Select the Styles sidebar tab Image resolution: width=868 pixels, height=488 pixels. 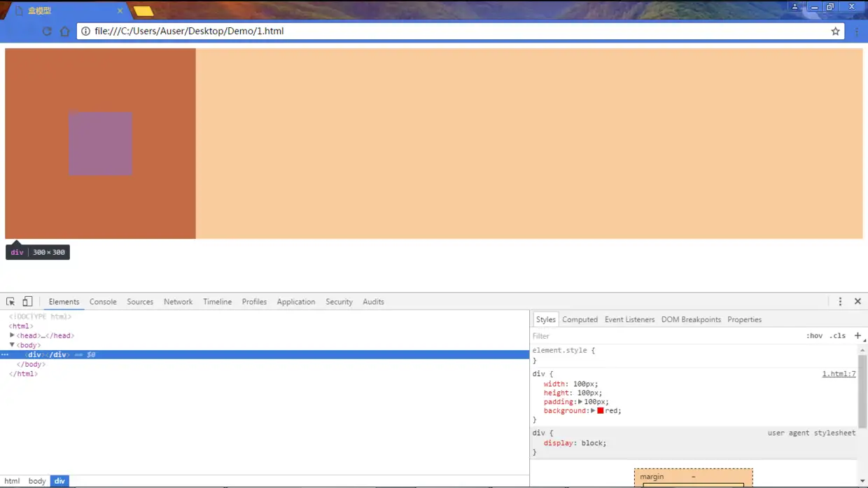click(x=545, y=319)
